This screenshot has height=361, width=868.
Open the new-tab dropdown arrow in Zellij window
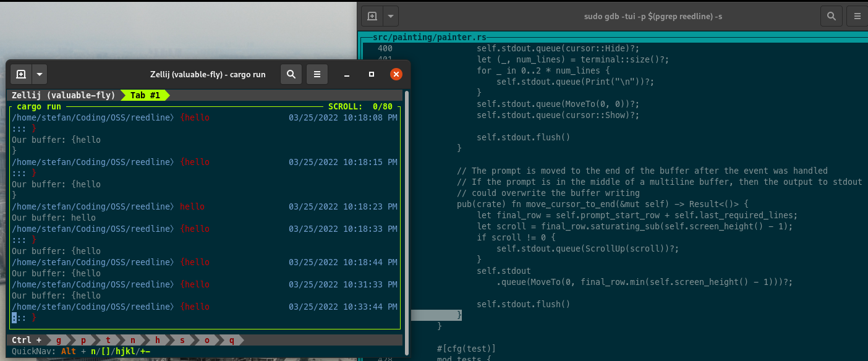point(38,74)
